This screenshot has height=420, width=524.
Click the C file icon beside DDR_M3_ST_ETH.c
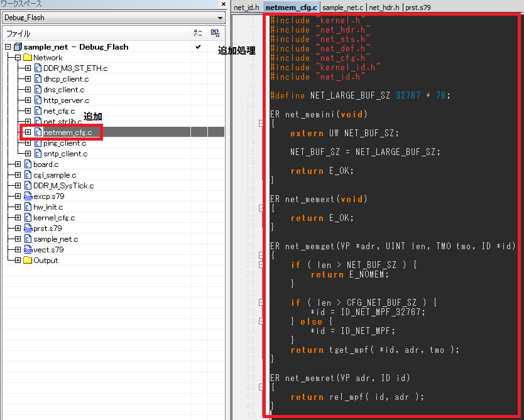point(38,68)
